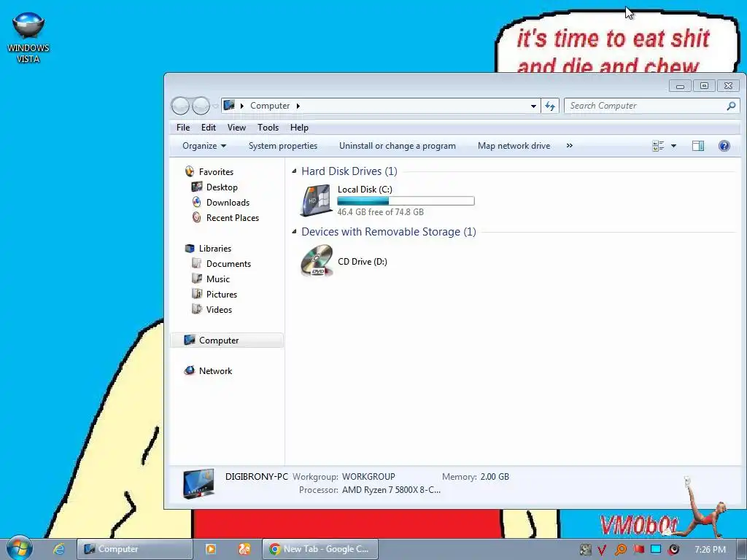Go forward with the Forward arrow button
Screen dimensions: 747x560
tap(201, 106)
